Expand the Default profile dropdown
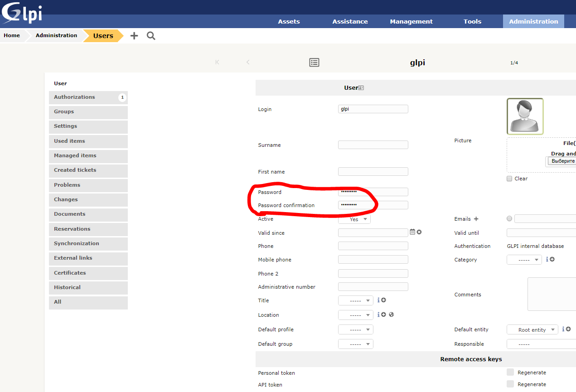 click(x=356, y=329)
